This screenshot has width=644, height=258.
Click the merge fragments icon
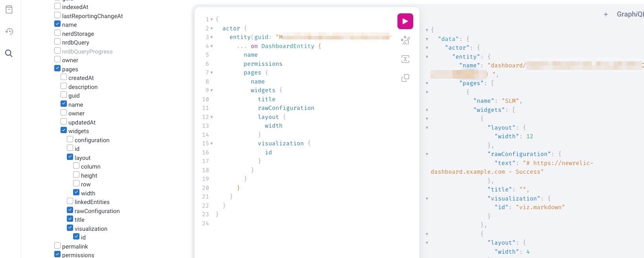[405, 59]
